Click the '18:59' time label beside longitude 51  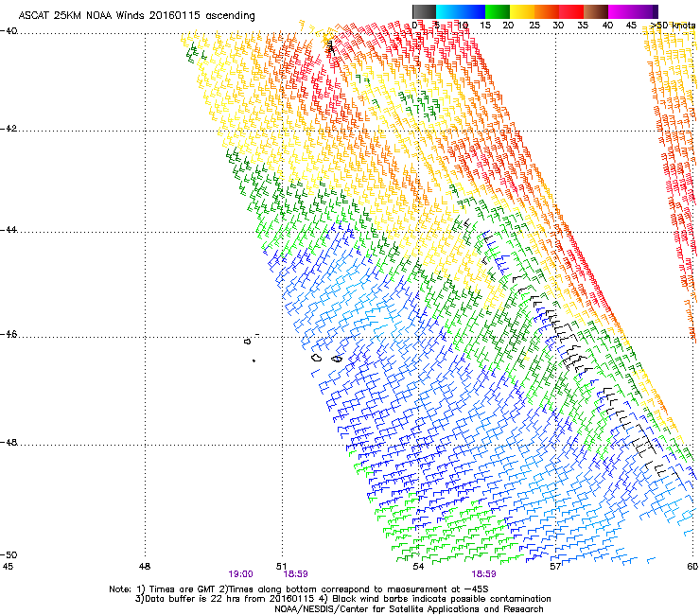point(295,574)
